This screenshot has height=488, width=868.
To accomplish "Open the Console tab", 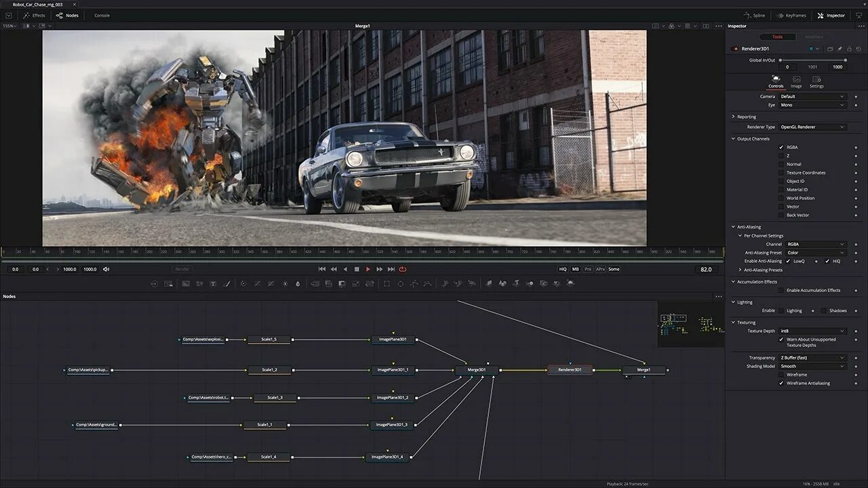I will pos(102,15).
